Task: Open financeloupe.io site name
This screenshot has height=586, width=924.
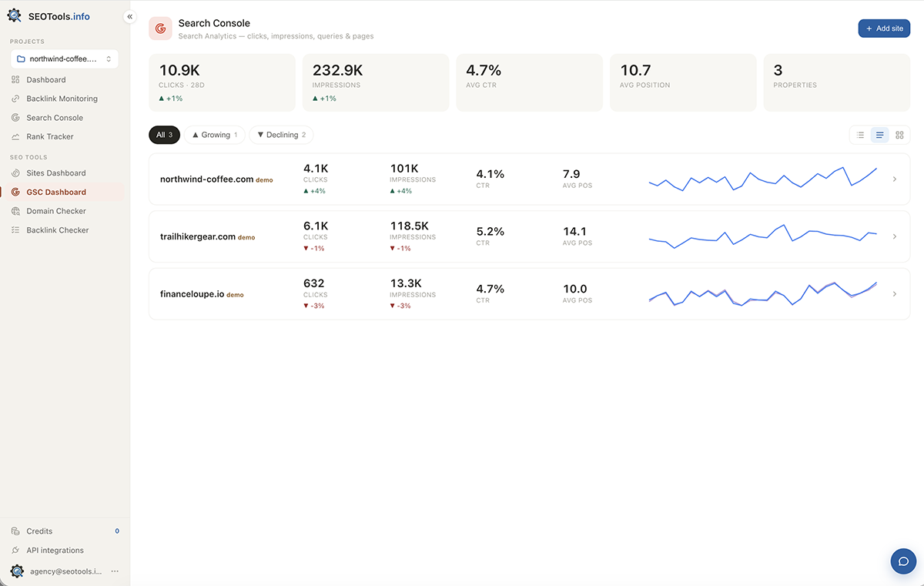Action: coord(192,294)
